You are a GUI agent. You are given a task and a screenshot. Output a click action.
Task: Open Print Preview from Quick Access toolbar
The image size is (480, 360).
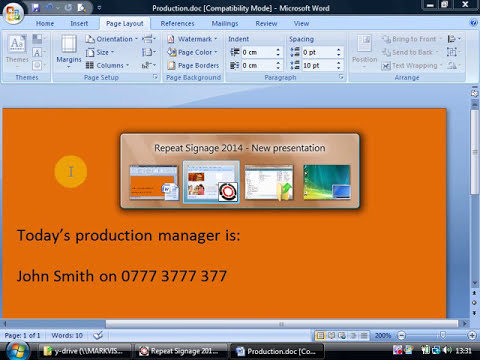pyautogui.click(x=81, y=7)
